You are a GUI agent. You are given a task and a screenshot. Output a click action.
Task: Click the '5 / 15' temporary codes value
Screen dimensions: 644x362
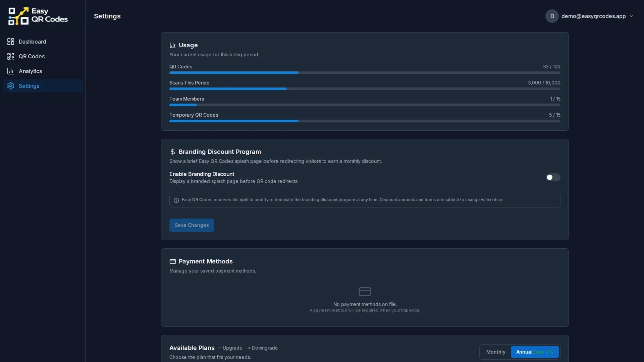click(x=554, y=115)
